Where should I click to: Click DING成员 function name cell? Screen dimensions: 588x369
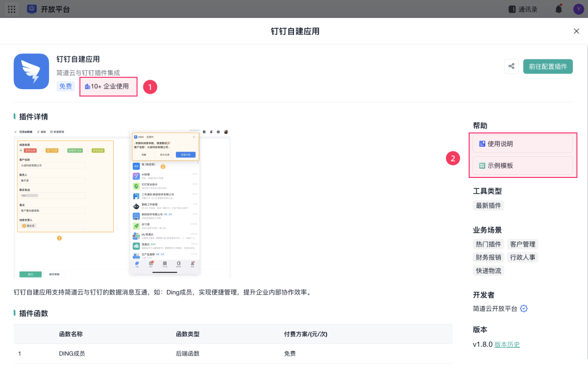pyautogui.click(x=72, y=354)
